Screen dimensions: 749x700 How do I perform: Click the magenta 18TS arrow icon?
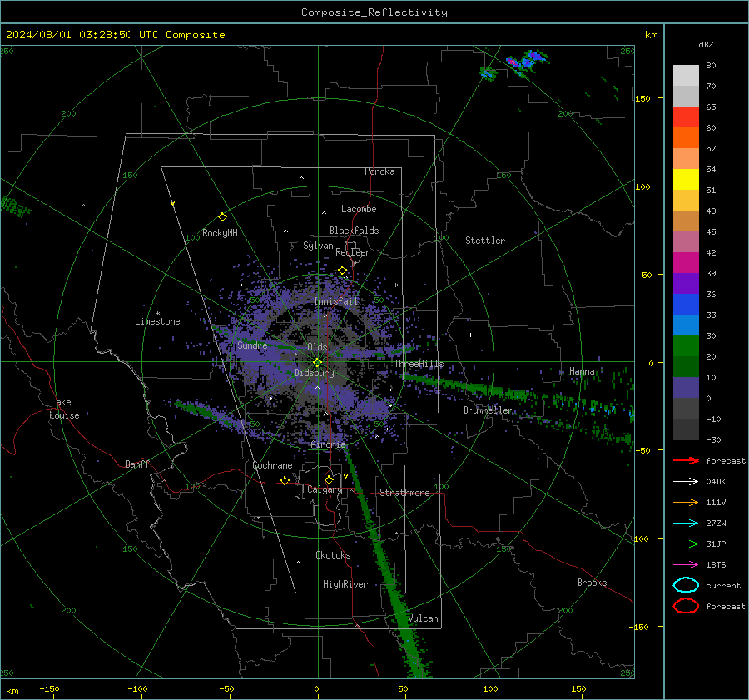[686, 565]
